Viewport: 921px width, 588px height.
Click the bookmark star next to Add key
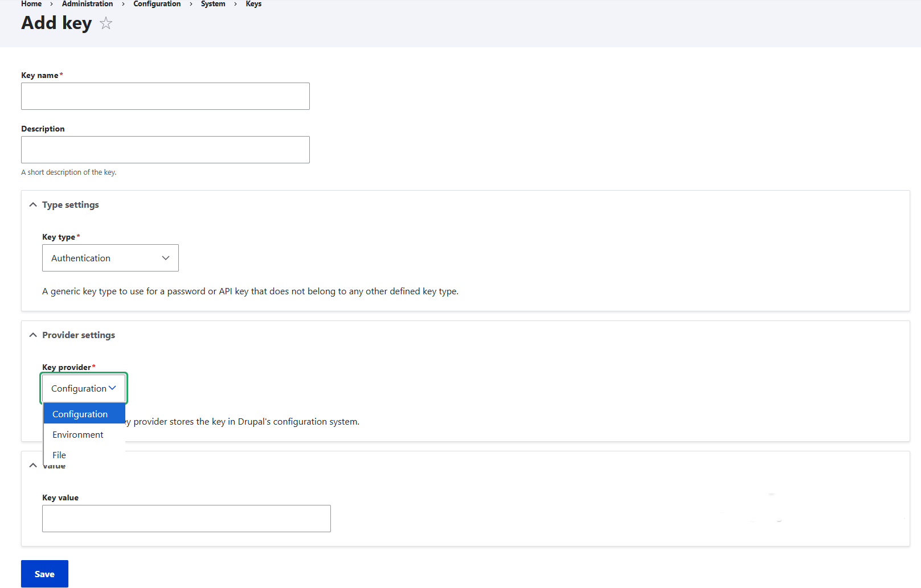pos(106,23)
